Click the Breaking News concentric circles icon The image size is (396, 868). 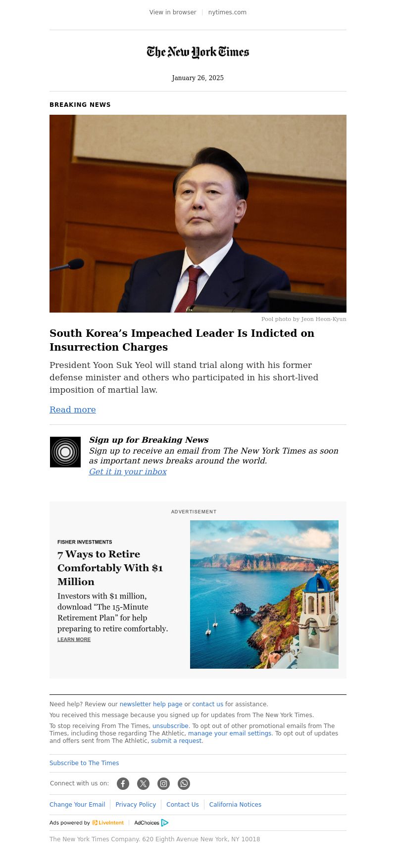65,452
